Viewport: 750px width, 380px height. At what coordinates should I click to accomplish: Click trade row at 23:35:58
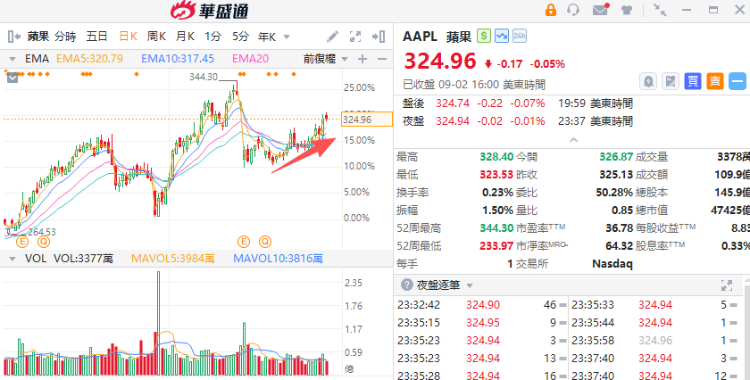655,340
